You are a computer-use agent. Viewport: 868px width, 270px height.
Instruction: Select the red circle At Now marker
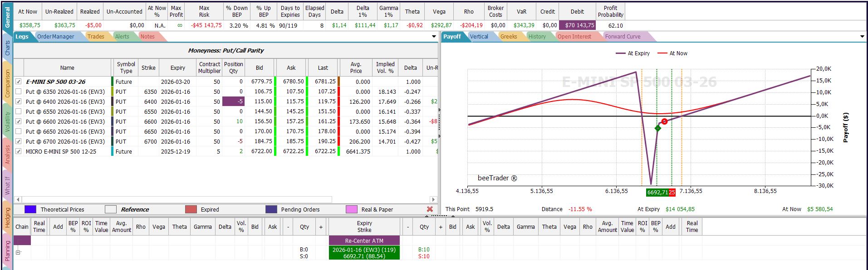664,121
